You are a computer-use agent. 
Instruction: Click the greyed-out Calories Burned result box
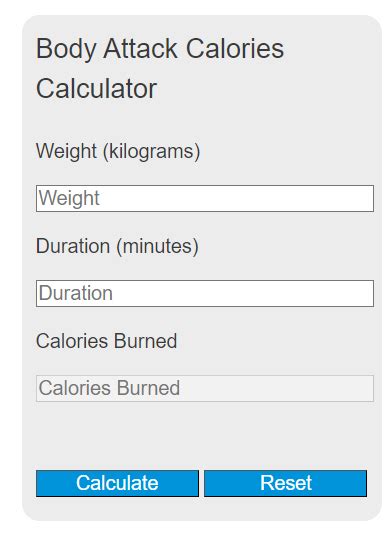tap(205, 388)
